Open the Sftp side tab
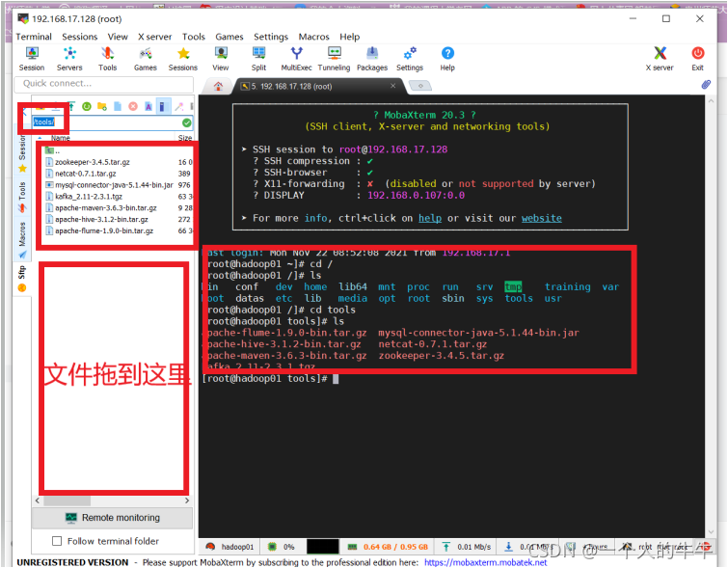The height and width of the screenshot is (568, 728). coord(22,279)
